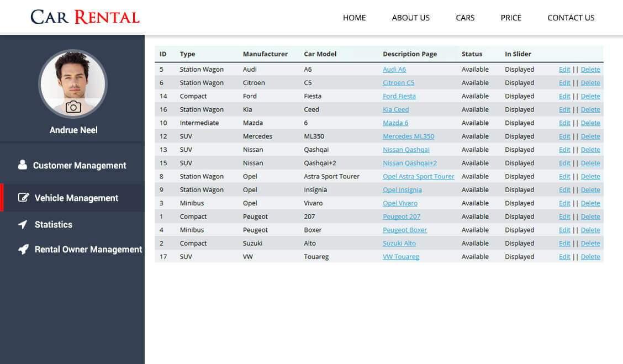Click the Customer Management user icon
The height and width of the screenshot is (364, 623).
pyautogui.click(x=23, y=165)
